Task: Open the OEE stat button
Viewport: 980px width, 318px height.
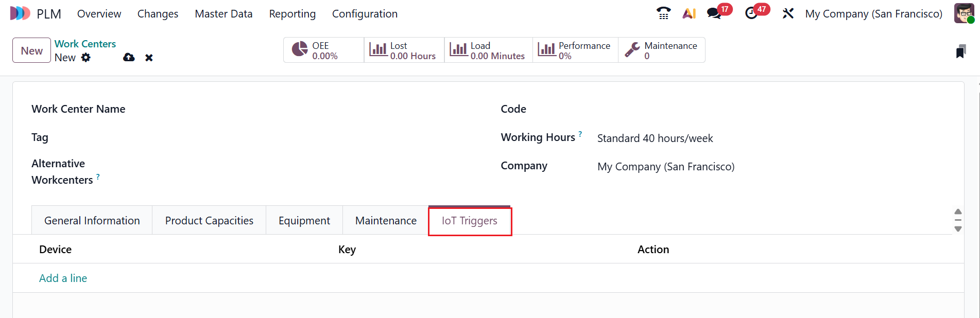Action: click(323, 50)
